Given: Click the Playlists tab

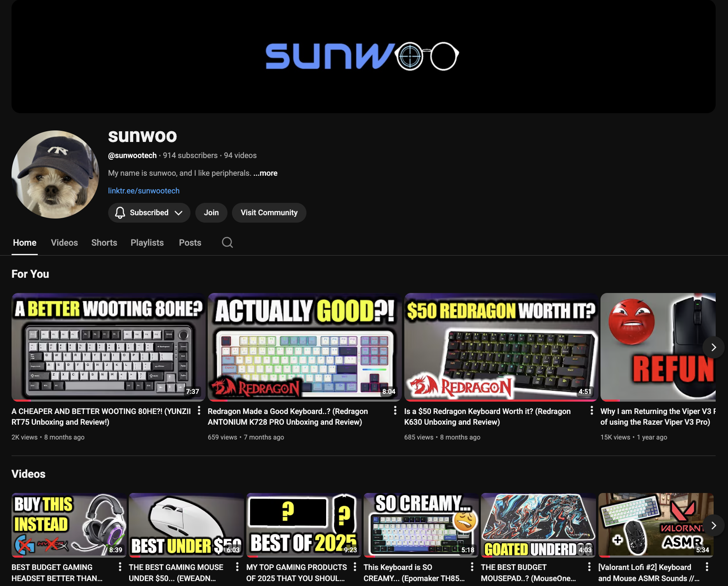Looking at the screenshot, I should click(147, 242).
